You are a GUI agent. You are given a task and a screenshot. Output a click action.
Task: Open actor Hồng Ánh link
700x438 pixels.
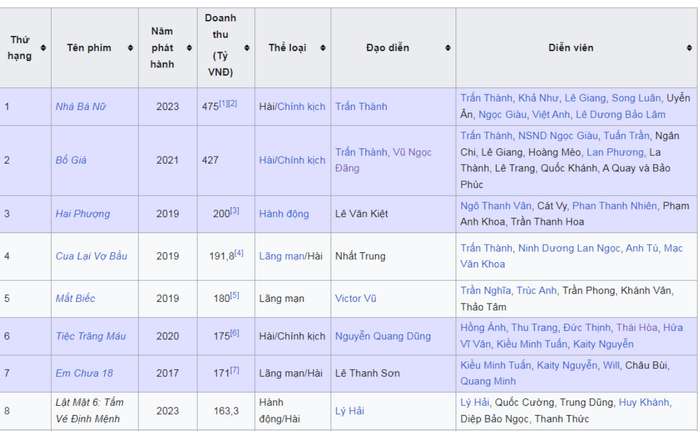(483, 328)
